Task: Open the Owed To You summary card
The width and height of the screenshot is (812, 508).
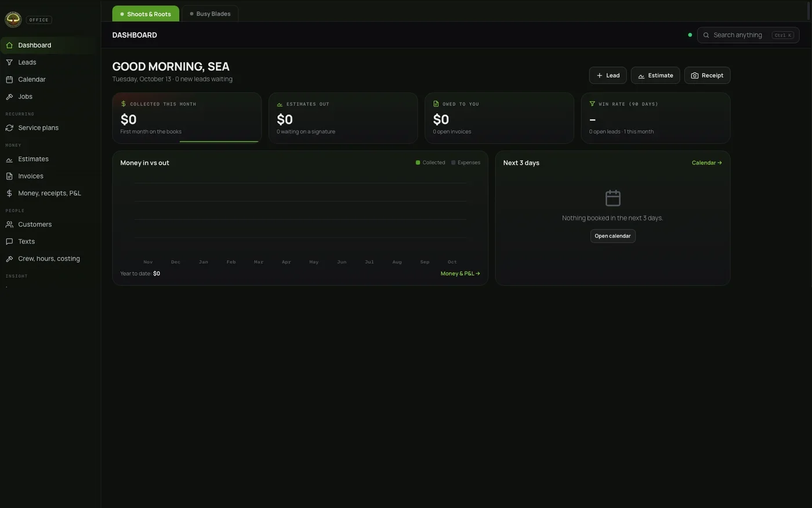Action: click(499, 118)
